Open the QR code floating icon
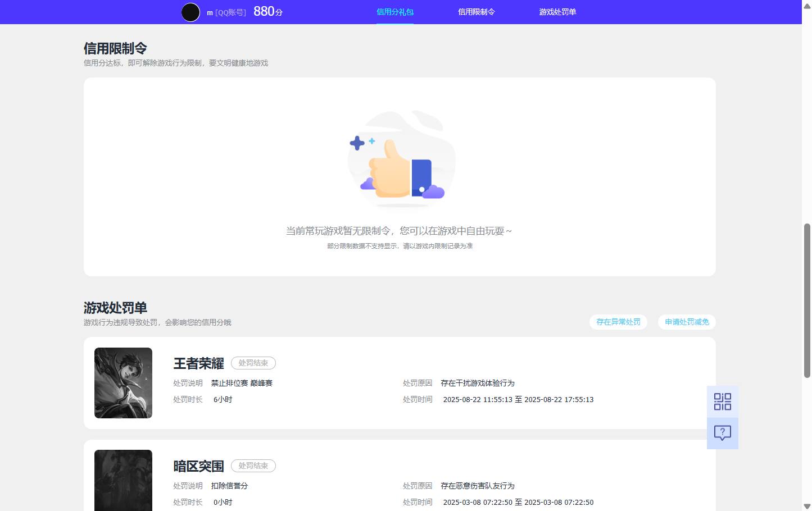 click(x=722, y=401)
